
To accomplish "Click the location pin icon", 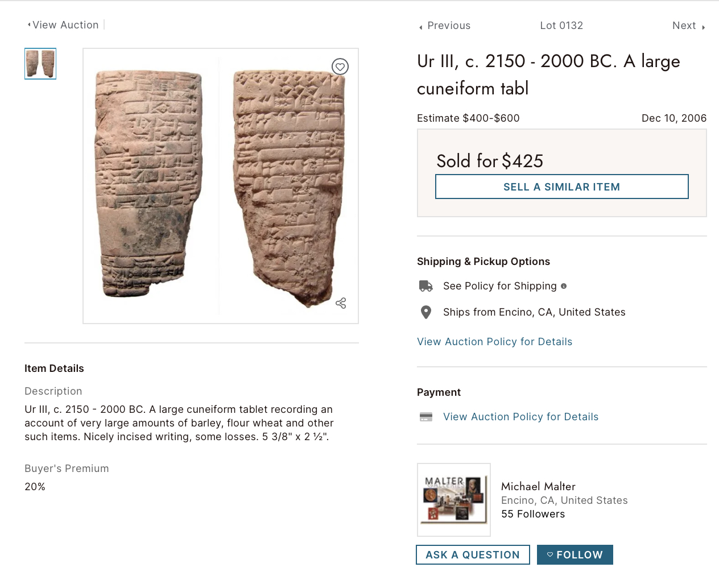I will [x=425, y=312].
